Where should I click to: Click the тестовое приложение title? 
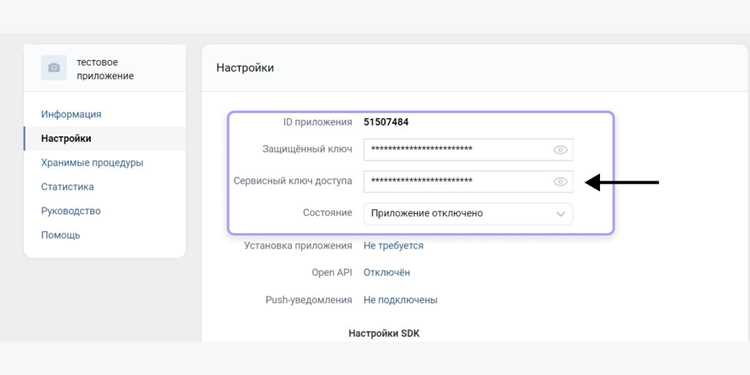[x=105, y=69]
